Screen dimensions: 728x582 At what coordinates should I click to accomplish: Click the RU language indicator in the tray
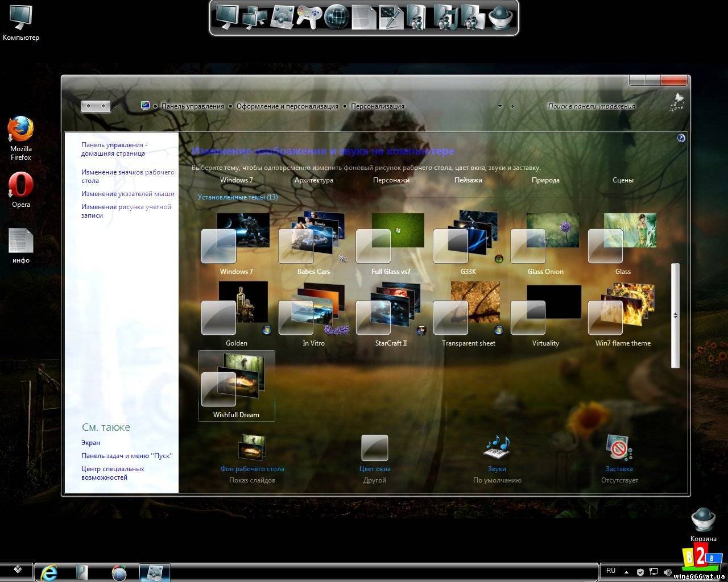coord(611,571)
